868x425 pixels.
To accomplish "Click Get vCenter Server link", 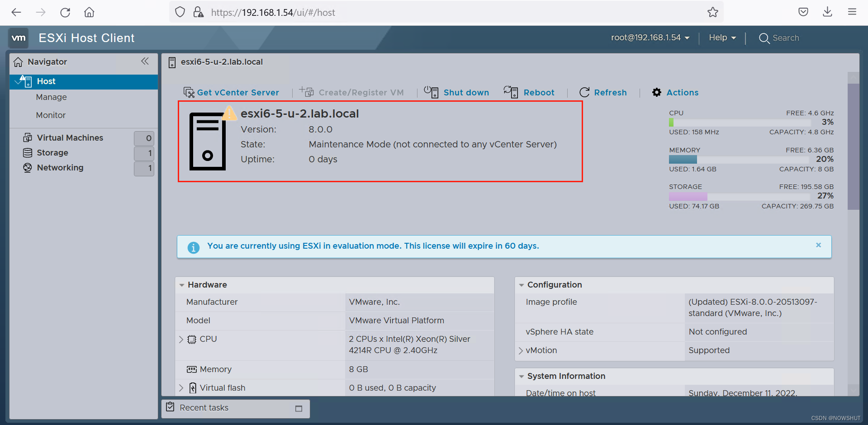I will 238,93.
